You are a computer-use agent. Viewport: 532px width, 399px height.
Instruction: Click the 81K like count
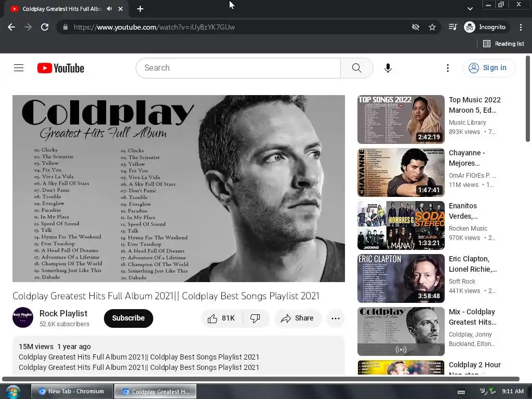228,318
